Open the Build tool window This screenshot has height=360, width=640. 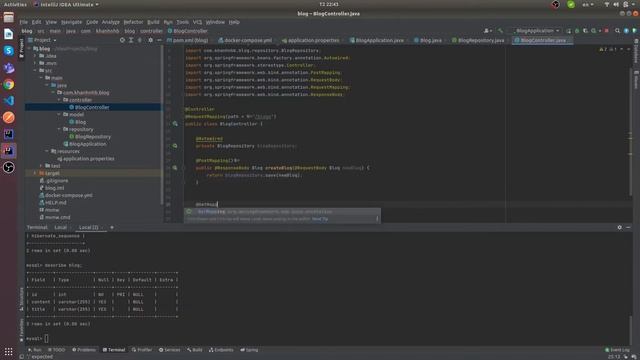coord(195,350)
